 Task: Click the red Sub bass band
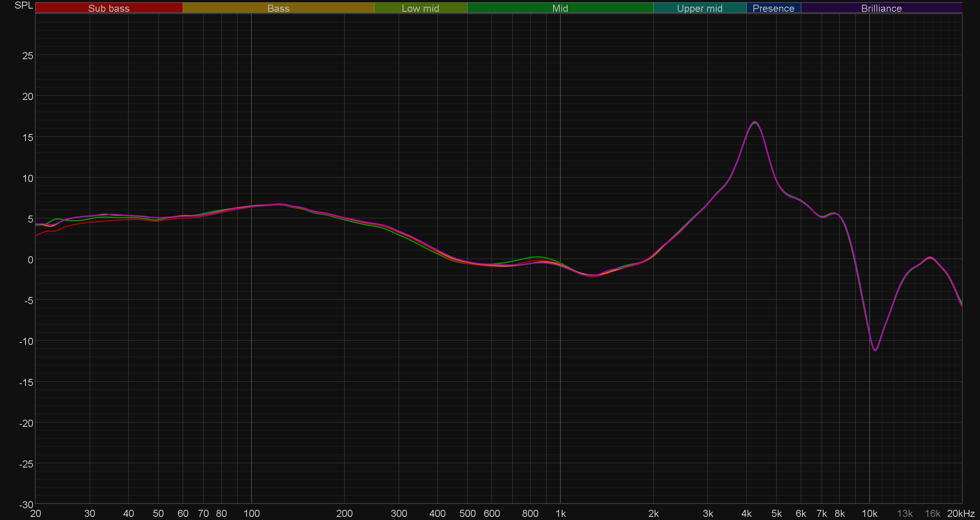pyautogui.click(x=109, y=8)
